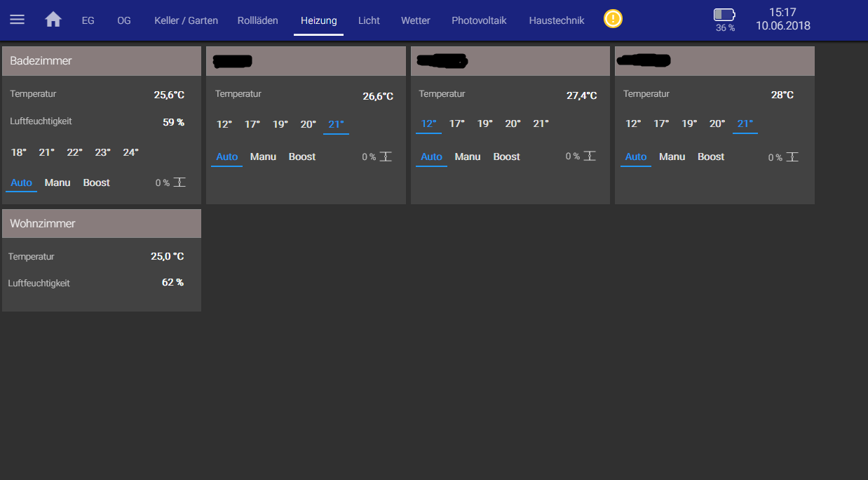Choose 20° preset in 28°C card
868x480 pixels.
[x=717, y=124]
